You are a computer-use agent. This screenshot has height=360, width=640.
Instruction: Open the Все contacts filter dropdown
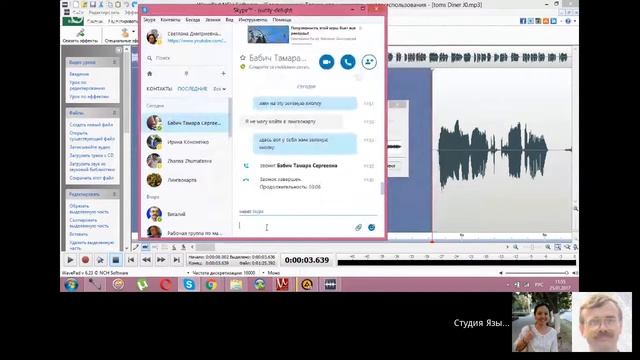tap(220, 89)
